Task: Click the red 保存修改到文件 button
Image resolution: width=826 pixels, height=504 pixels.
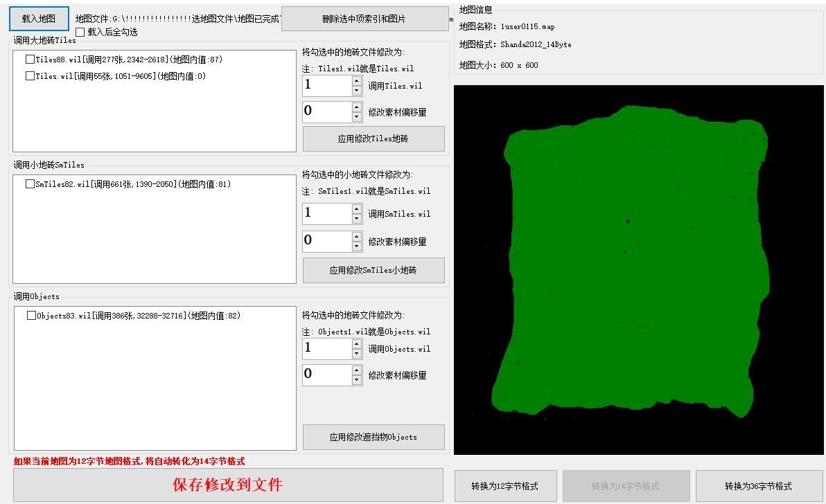Action: tap(228, 485)
